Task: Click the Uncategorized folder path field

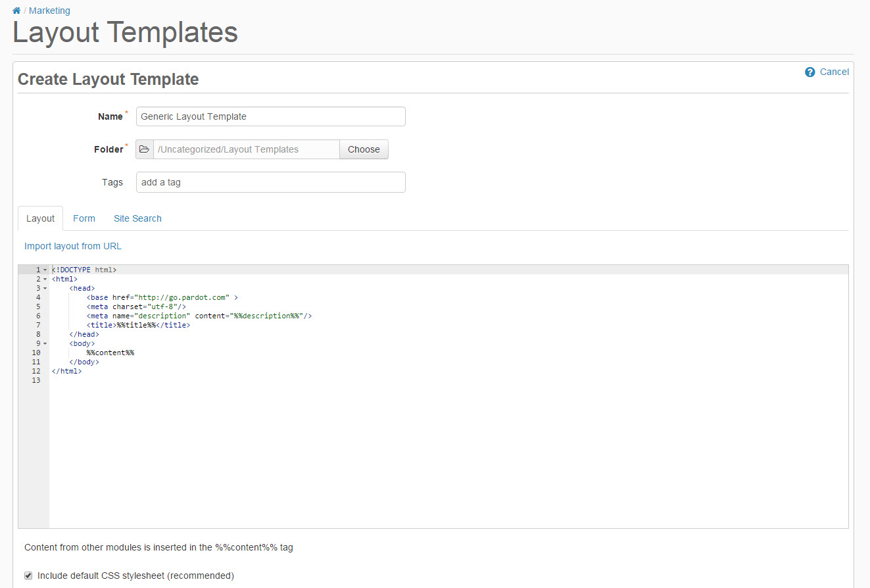Action: (245, 149)
